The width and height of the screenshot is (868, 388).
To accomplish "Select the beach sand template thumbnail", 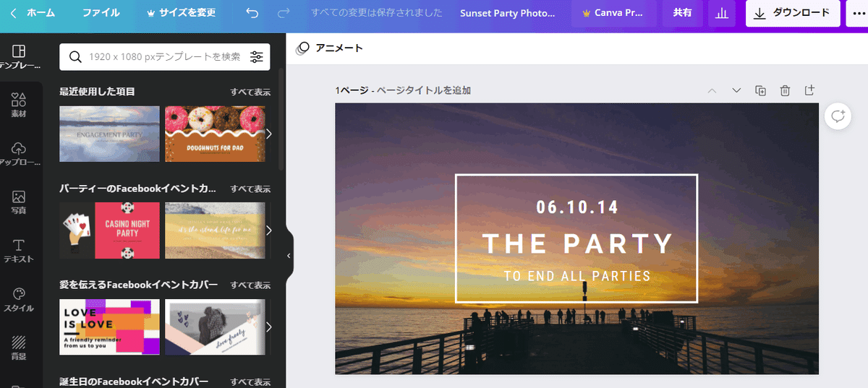I will [x=215, y=230].
